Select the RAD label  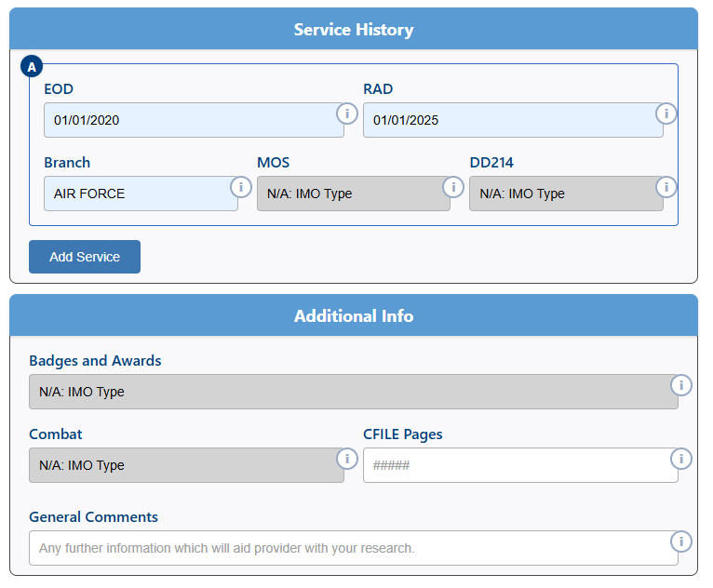378,89
